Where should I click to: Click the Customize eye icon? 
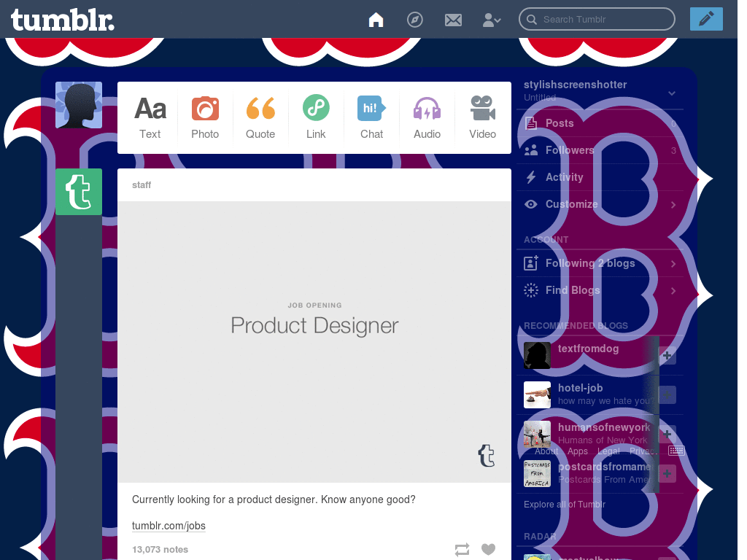(531, 204)
